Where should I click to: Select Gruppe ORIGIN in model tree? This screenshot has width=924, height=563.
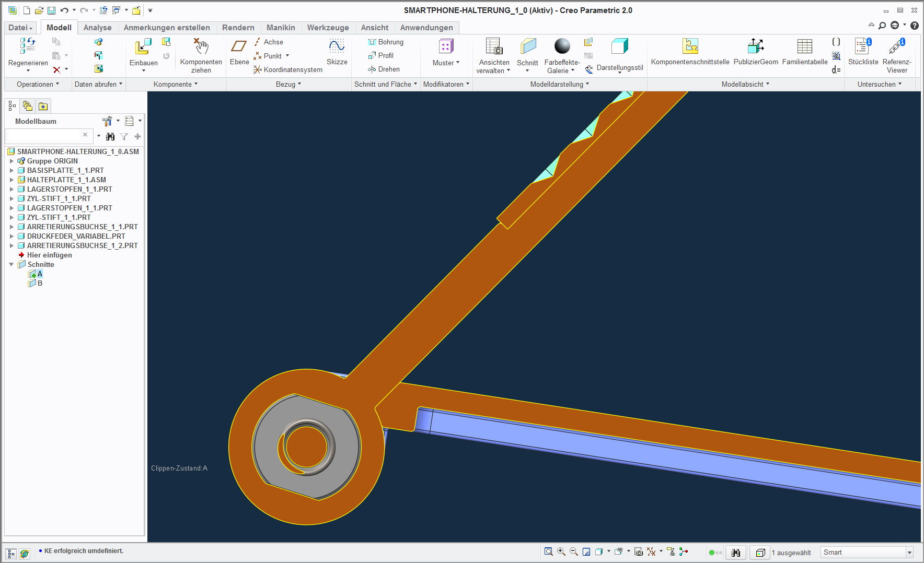(x=52, y=161)
